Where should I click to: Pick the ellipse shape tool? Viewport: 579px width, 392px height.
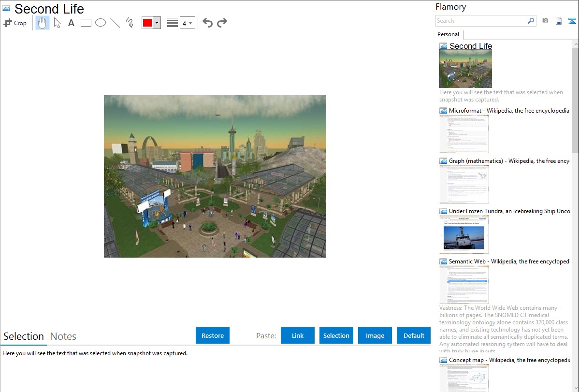pyautogui.click(x=101, y=23)
